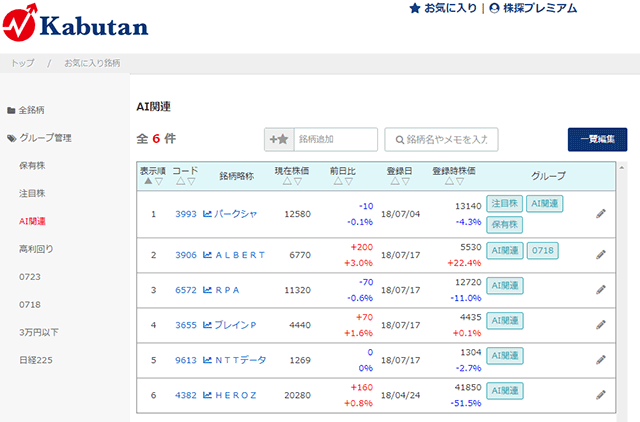Select 日経225 group in sidebar
This screenshot has height=422, width=640.
36,360
